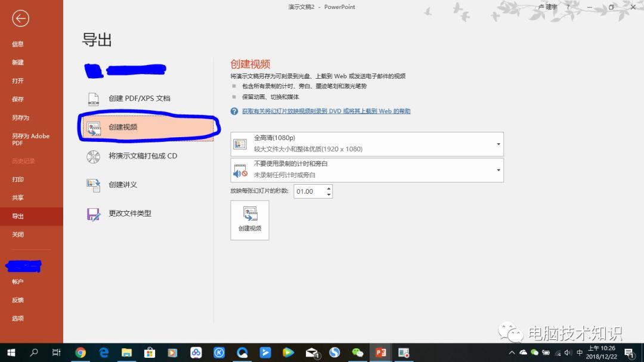
Task: Click the account name 卢建宇 in title bar
Action: 548,7
